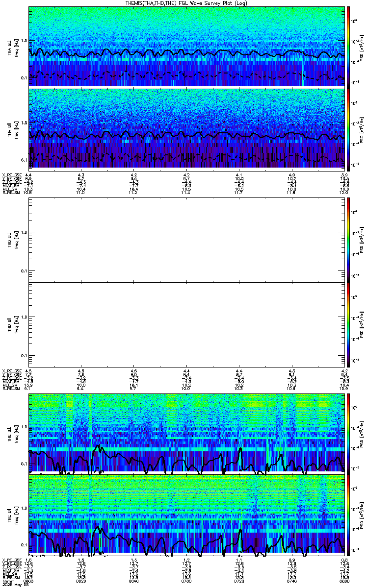This screenshot has width=368, height=588.
Task: Click the 0640 time tick label
Action: (x=133, y=581)
